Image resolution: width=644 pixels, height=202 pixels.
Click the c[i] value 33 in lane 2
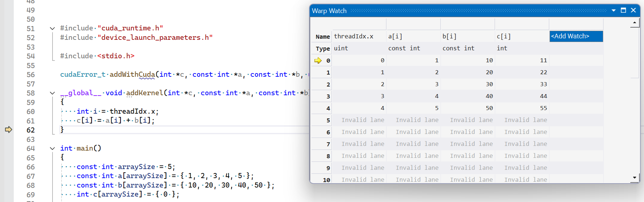tap(522, 84)
